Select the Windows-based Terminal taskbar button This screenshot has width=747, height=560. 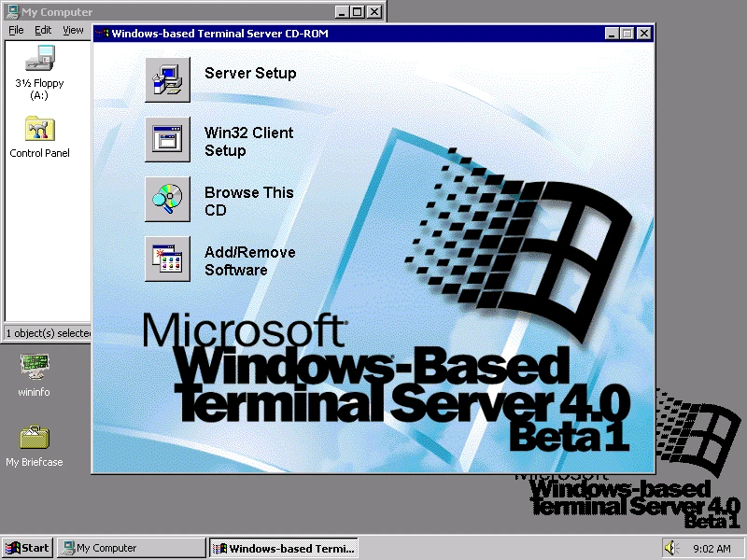point(284,548)
